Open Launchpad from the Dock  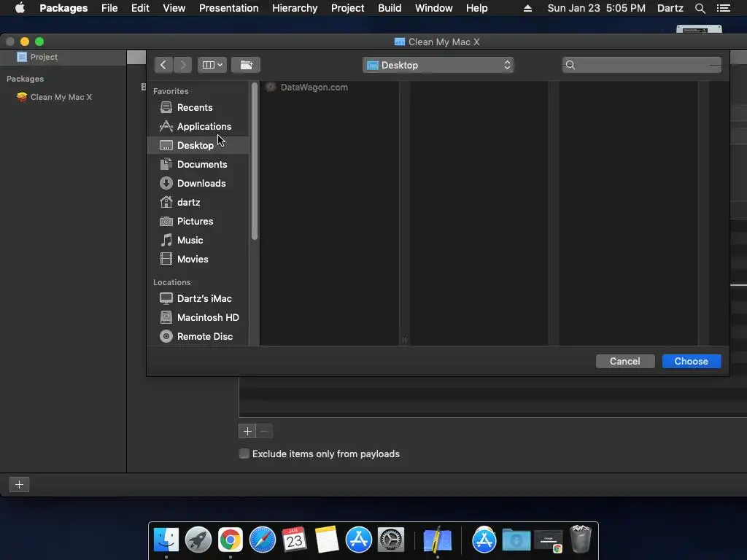pyautogui.click(x=198, y=540)
